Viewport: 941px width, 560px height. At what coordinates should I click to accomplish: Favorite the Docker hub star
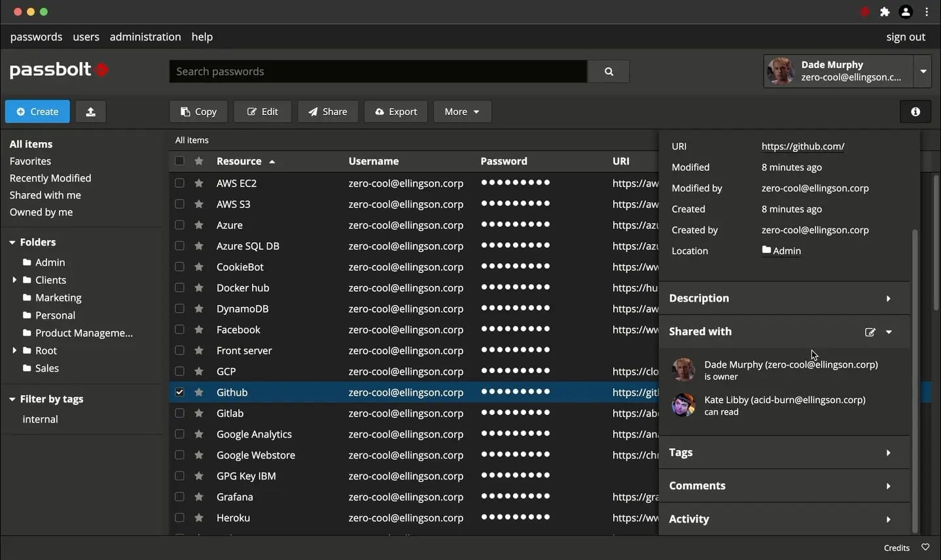tap(199, 288)
